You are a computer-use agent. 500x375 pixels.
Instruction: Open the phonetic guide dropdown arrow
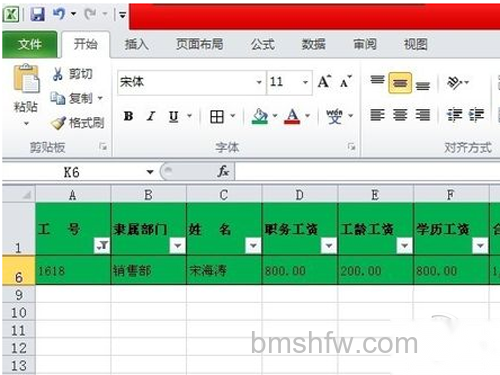351,116
